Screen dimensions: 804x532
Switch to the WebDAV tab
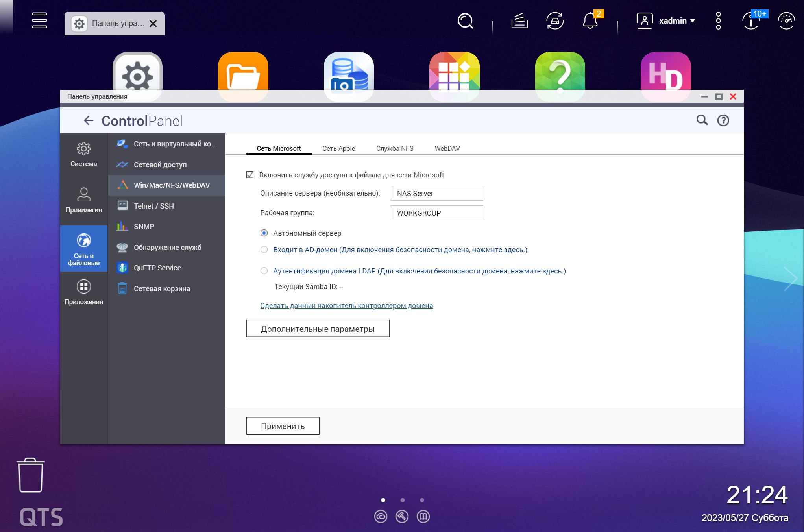(447, 148)
